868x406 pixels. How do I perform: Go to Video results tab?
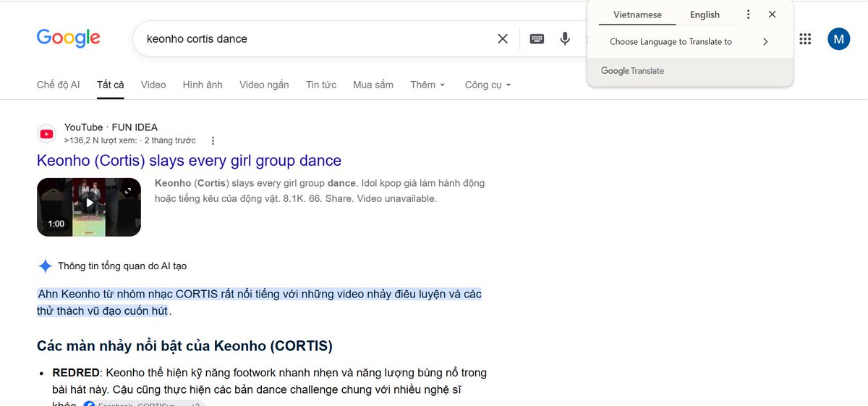point(153,85)
